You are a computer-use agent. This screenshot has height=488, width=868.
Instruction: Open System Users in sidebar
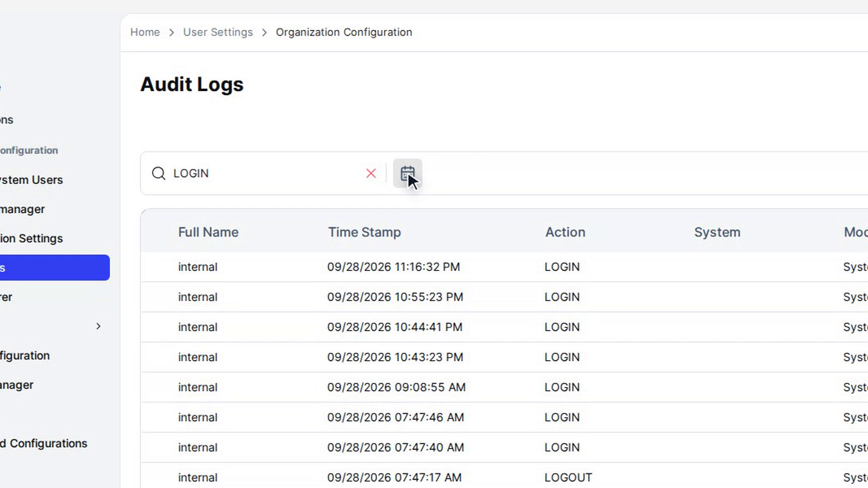coord(32,180)
